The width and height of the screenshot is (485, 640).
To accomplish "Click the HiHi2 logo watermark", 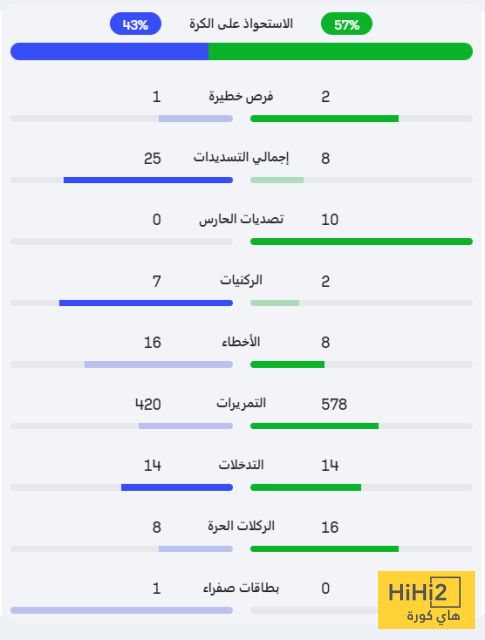I will [x=426, y=600].
